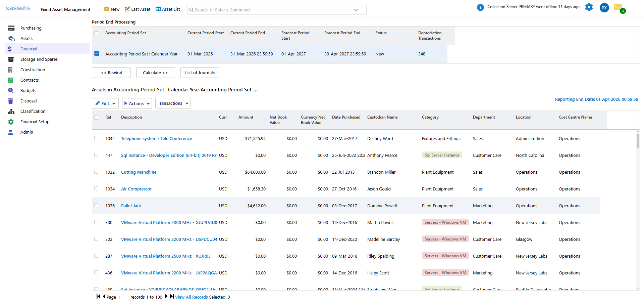The height and width of the screenshot is (306, 644).
Task: Open the Purchasing module icon
Action: tap(11, 28)
